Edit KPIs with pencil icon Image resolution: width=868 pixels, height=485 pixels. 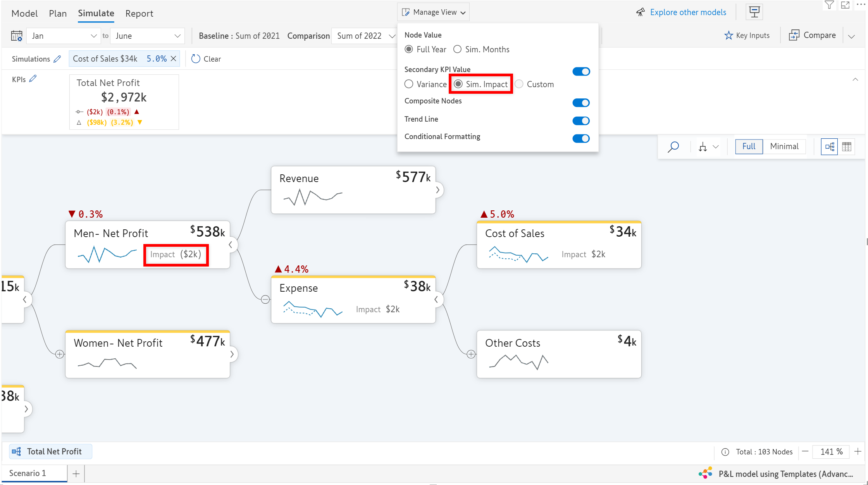click(33, 79)
